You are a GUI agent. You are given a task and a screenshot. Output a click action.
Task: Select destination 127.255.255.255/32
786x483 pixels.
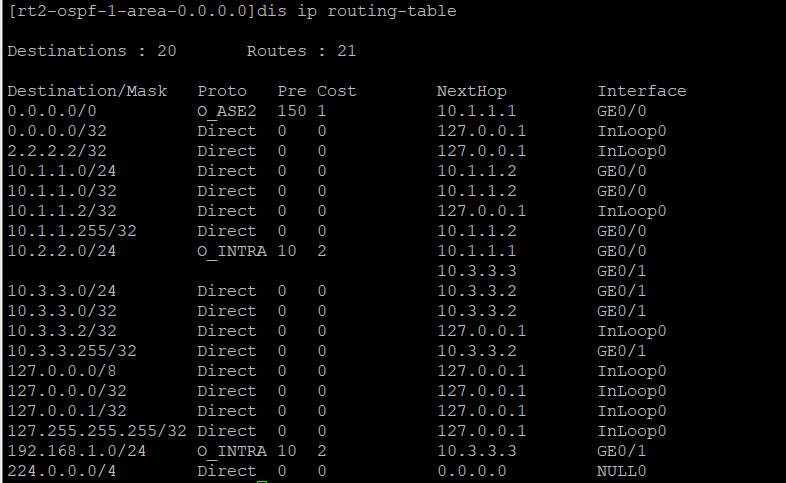pos(97,432)
